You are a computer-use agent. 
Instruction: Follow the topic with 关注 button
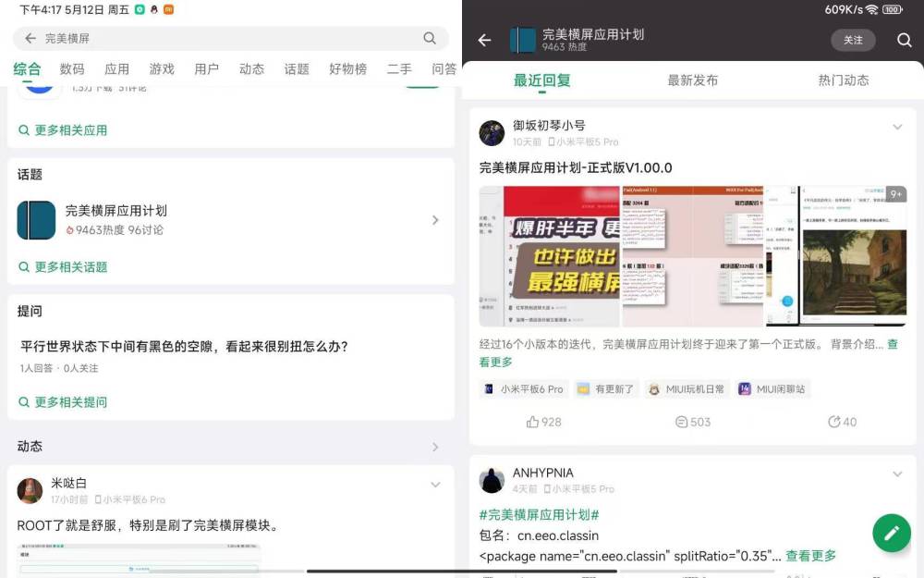853,40
